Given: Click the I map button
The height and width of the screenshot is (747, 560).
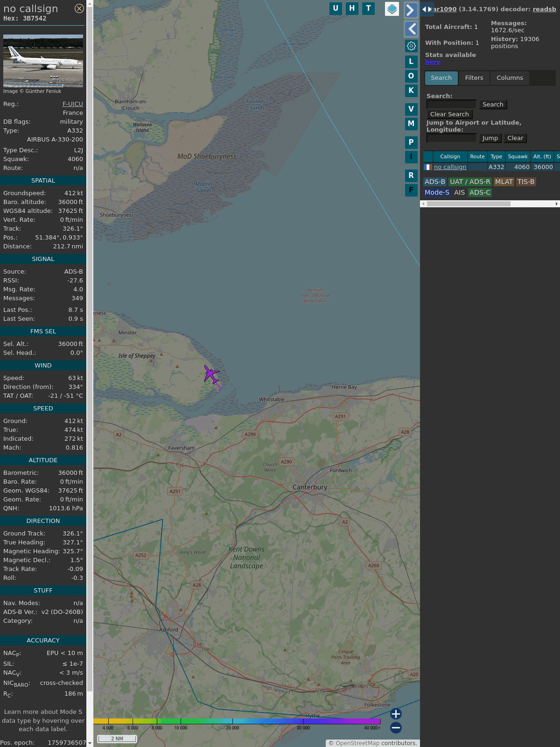Looking at the screenshot, I should click(x=411, y=157).
